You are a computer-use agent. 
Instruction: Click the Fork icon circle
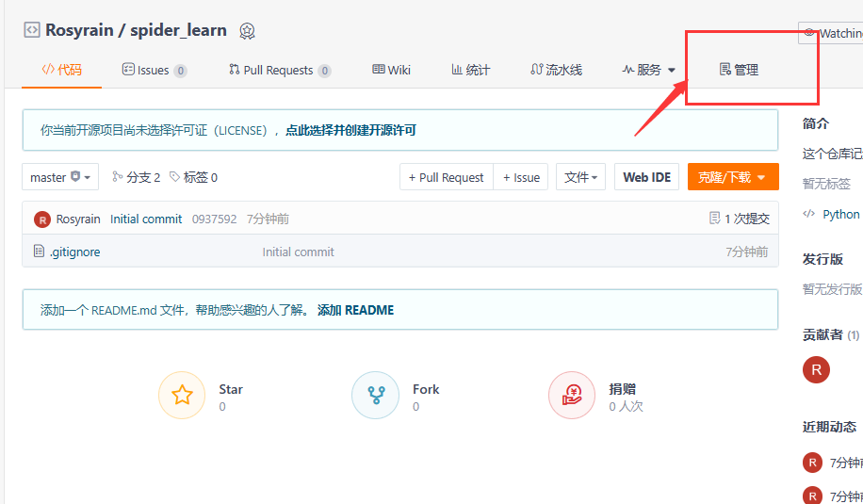[375, 395]
